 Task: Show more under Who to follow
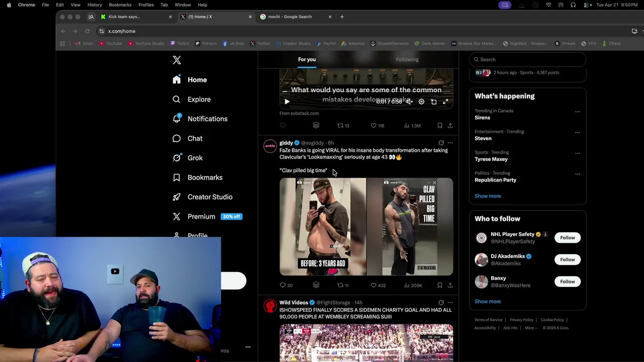488,302
